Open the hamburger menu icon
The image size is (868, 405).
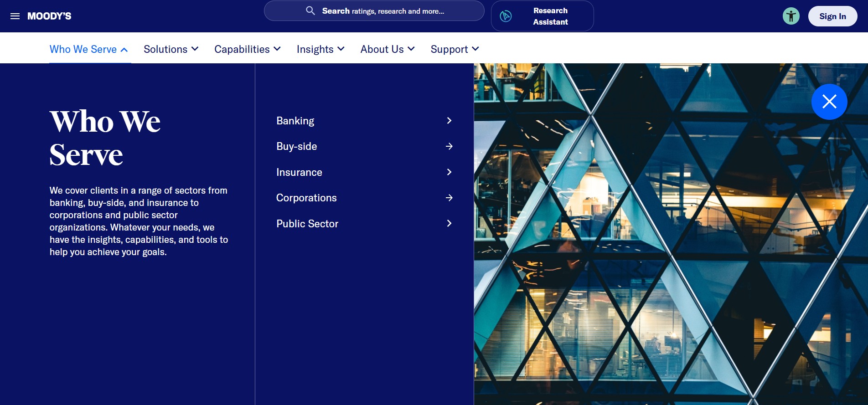pos(15,16)
